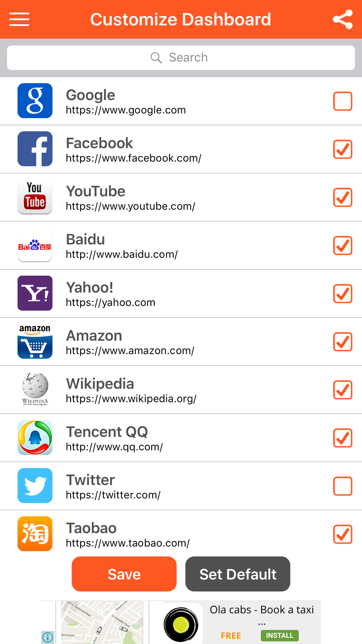362x644 pixels.
Task: Uncheck the Facebook checkbox
Action: (342, 149)
